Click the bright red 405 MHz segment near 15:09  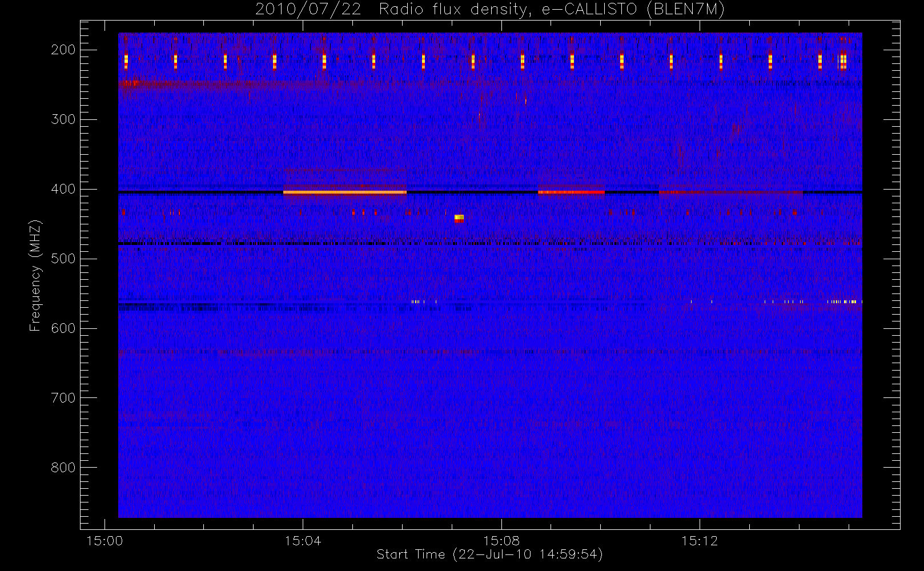click(x=571, y=192)
